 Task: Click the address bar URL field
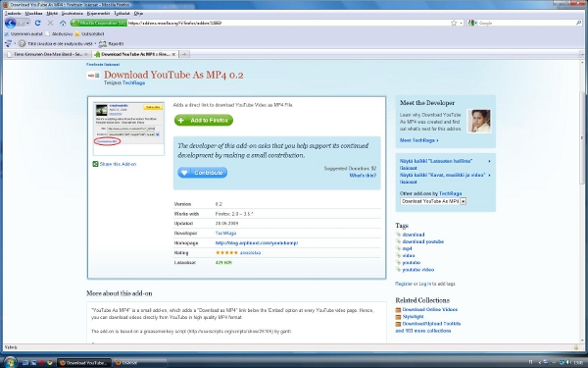[289, 23]
